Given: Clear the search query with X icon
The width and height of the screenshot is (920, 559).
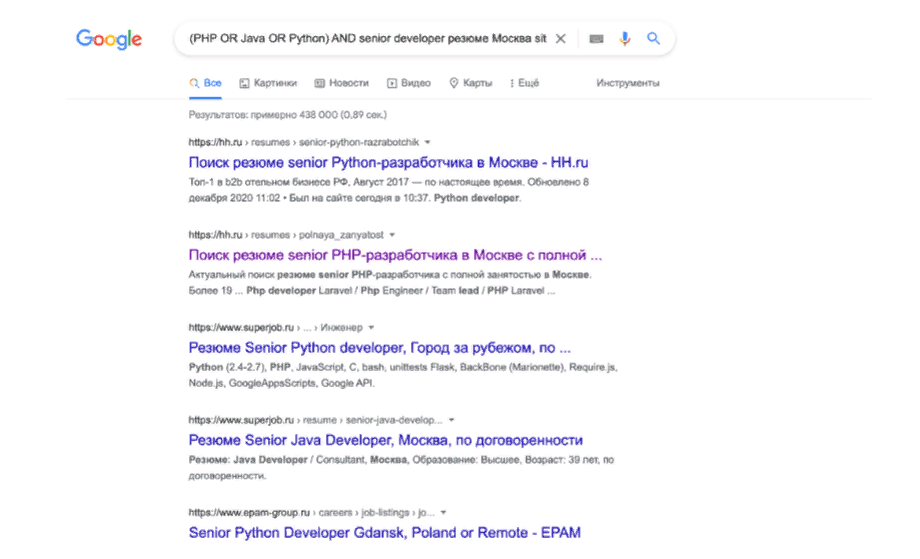Looking at the screenshot, I should [560, 39].
